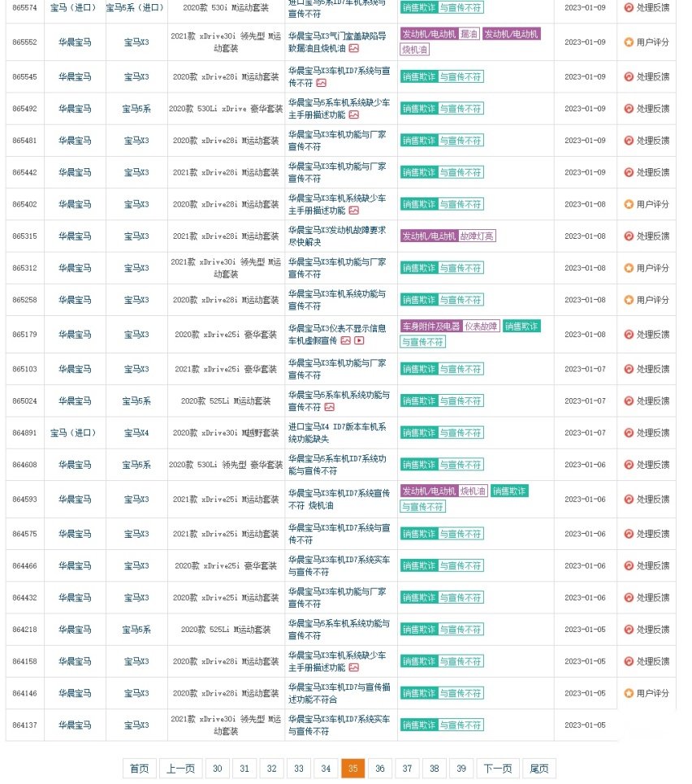Go to the last page via 尾页

point(539,769)
